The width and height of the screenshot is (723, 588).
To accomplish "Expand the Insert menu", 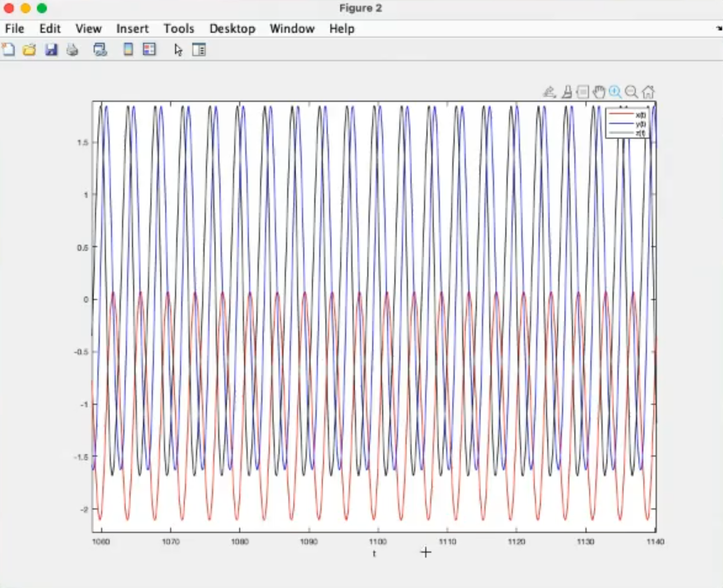I will pyautogui.click(x=132, y=29).
